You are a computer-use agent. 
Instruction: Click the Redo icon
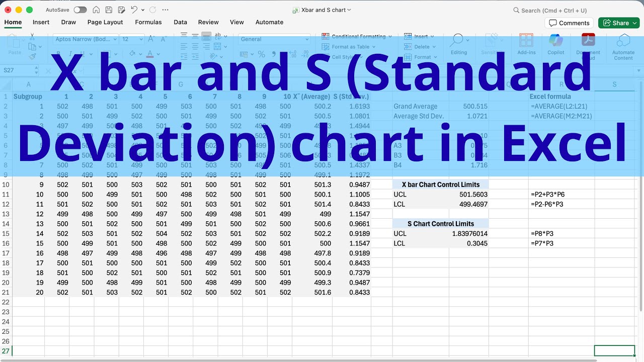click(152, 10)
